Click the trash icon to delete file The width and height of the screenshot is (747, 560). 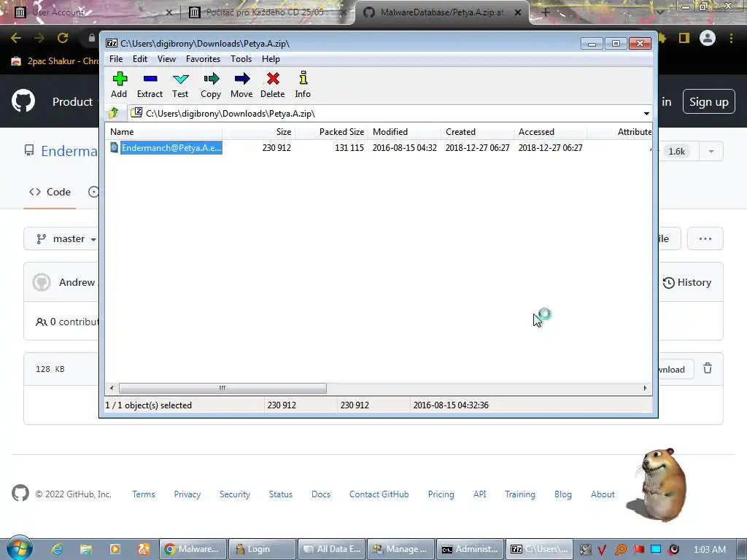coord(708,368)
